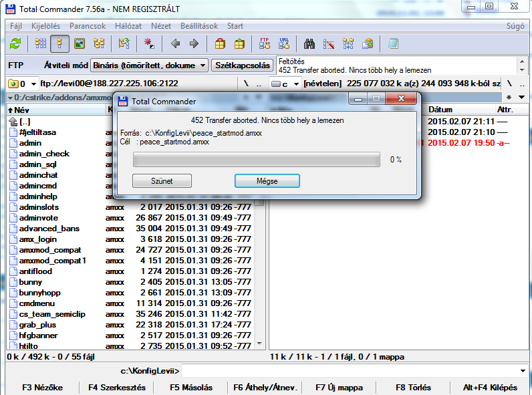The image size is (532, 395).
Task: Open the right panel drive c dropdown
Action: tap(285, 84)
